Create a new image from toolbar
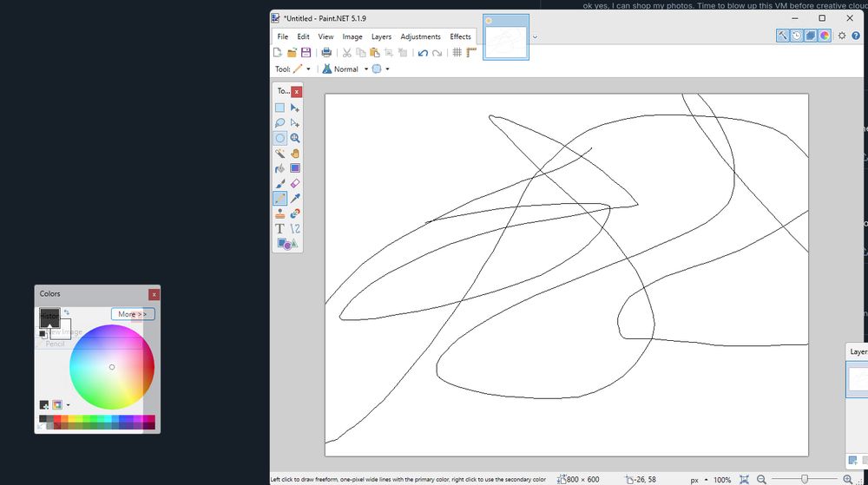The height and width of the screenshot is (485, 868). tap(278, 53)
